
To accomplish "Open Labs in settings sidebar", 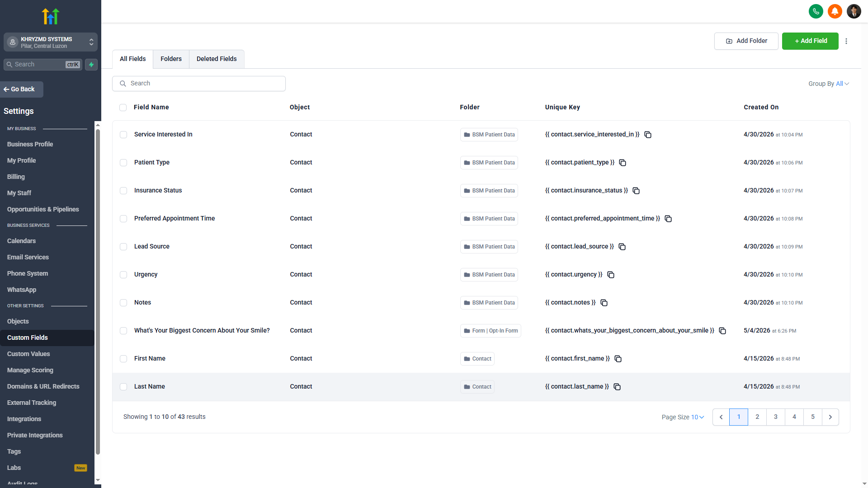I will click(14, 468).
